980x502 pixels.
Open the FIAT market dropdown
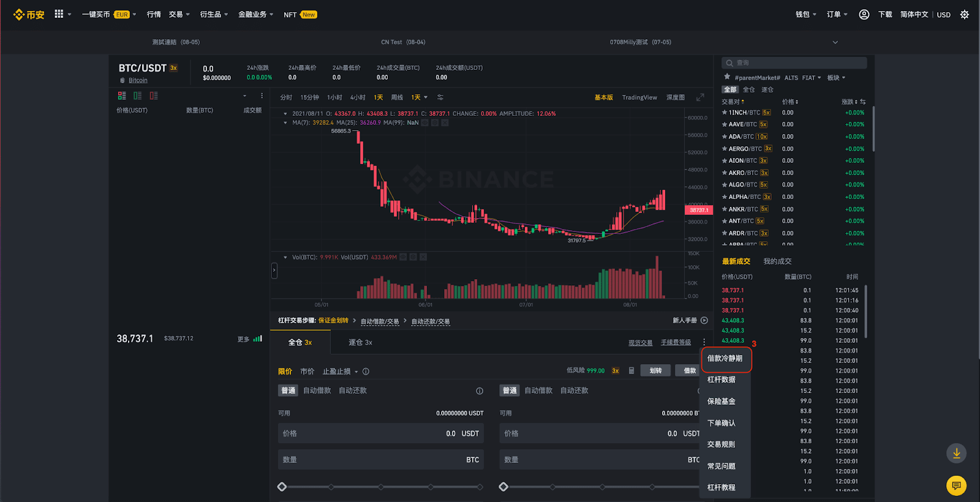click(812, 78)
